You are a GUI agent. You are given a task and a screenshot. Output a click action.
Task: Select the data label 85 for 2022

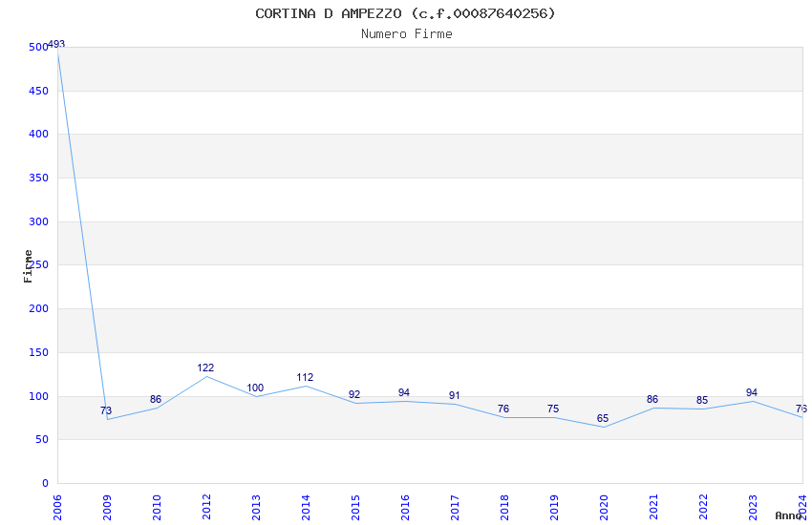(702, 400)
